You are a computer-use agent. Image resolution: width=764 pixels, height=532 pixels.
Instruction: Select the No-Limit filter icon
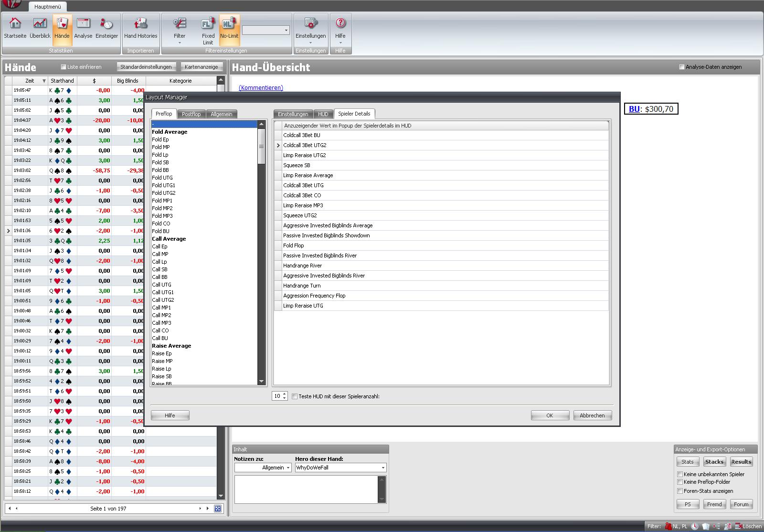coord(229,23)
